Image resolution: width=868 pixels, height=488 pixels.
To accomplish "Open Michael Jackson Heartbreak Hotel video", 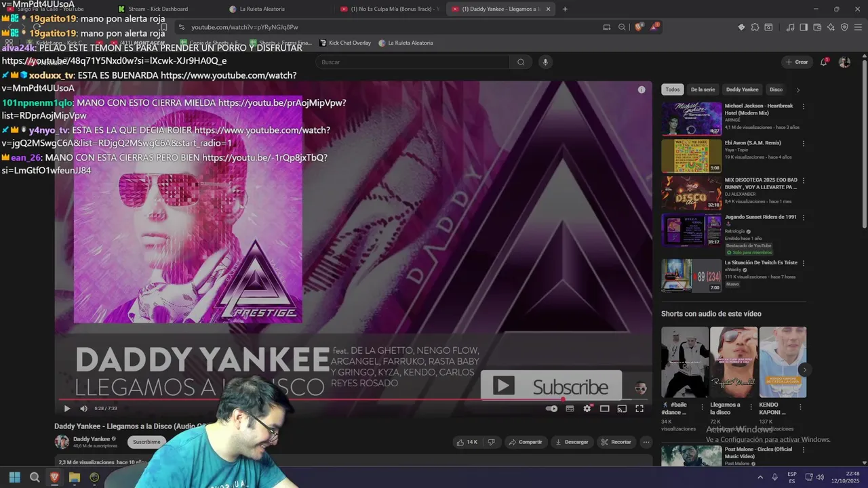I will [x=692, y=119].
